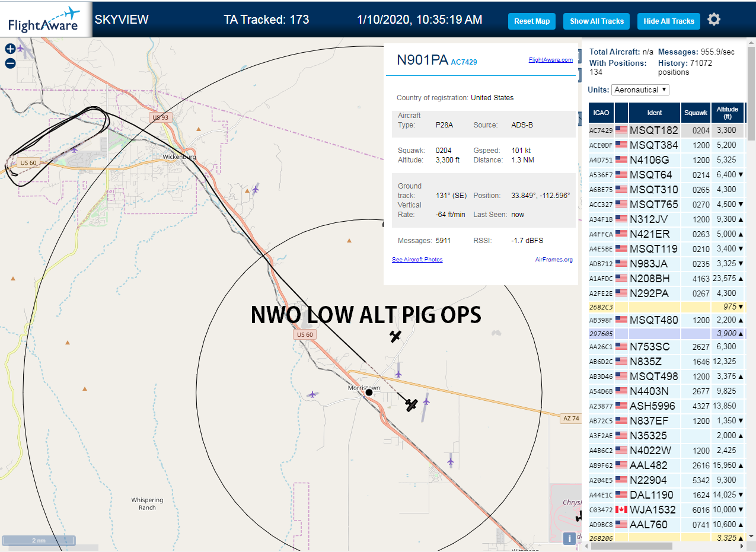Select the MSQT498 aircraft row

[666, 376]
